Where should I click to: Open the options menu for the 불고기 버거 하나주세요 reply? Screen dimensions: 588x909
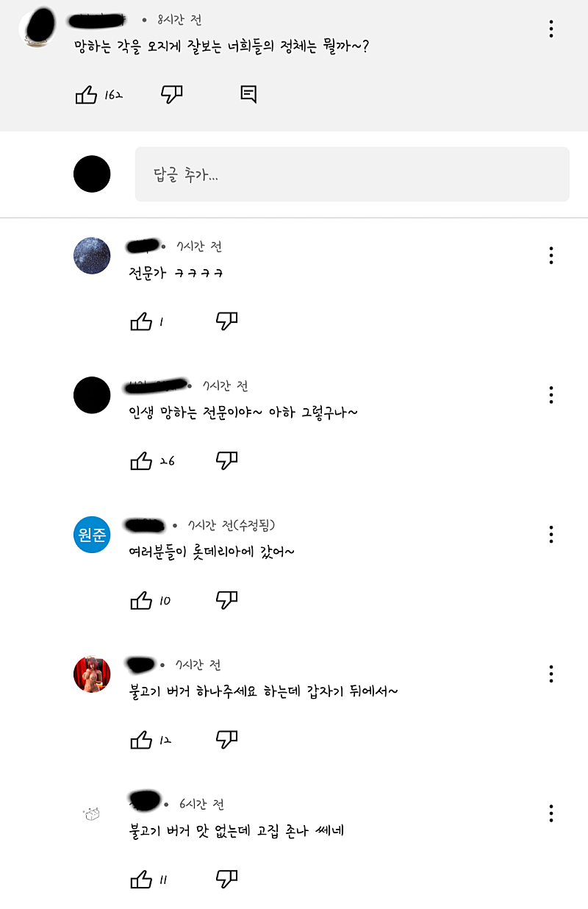pos(551,674)
